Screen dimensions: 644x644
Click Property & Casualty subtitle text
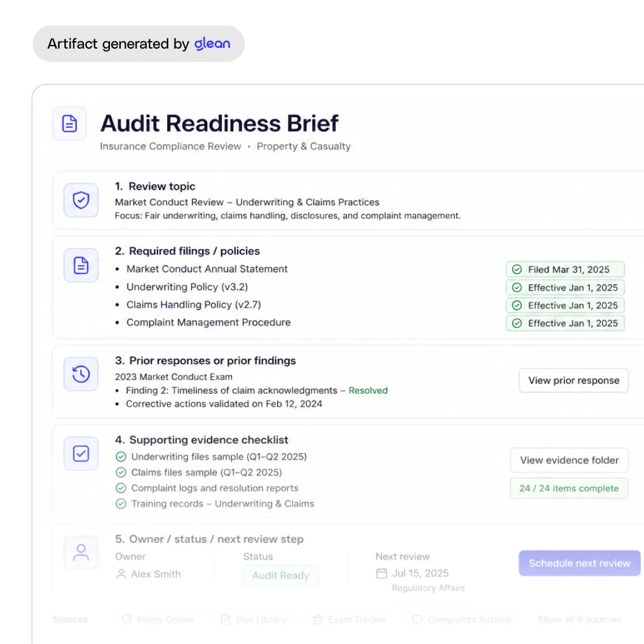point(304,146)
